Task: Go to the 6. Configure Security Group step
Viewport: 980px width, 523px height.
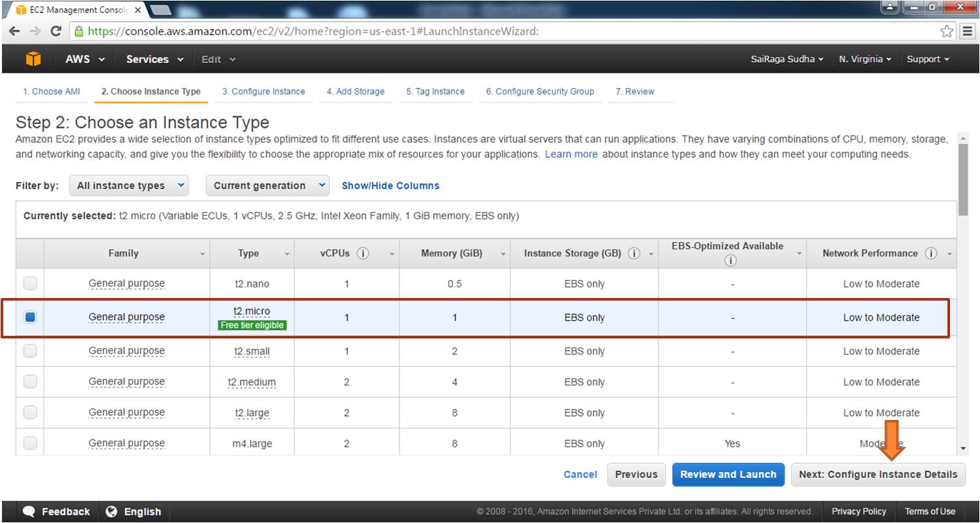Action: (x=540, y=91)
